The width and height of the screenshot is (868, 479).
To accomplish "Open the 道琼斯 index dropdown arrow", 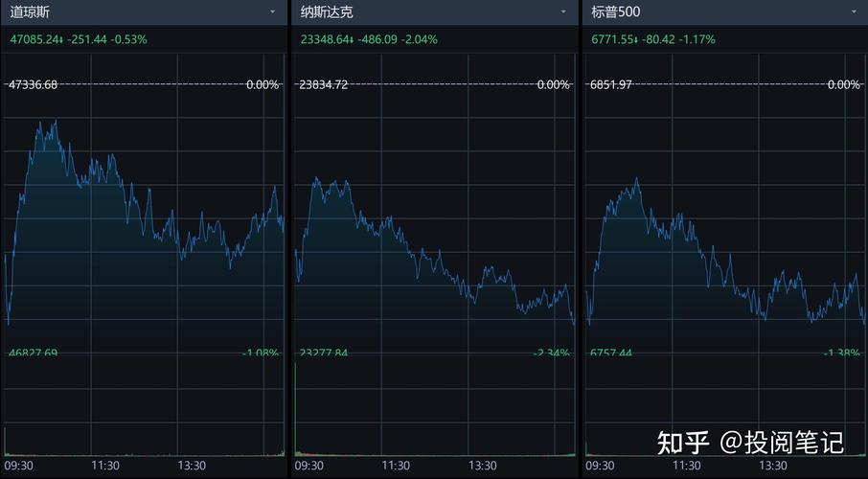I will (x=274, y=12).
